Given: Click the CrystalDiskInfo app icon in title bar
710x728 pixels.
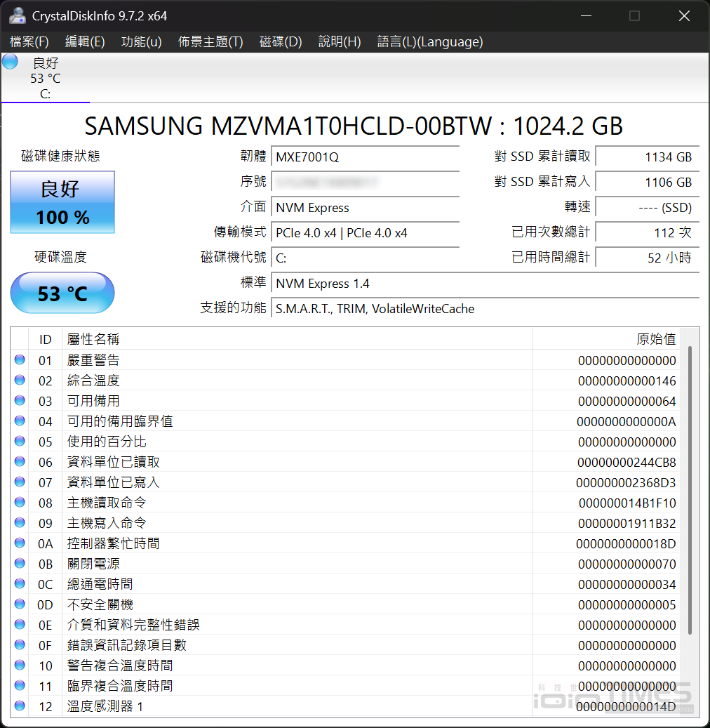Looking at the screenshot, I should 17,15.
